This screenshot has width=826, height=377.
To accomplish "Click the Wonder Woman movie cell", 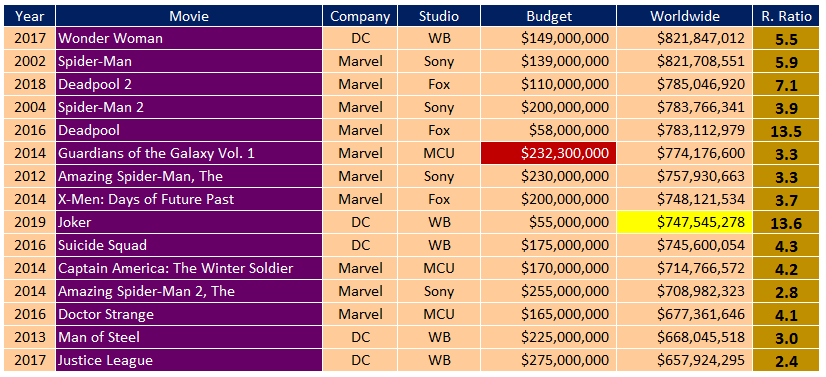I will [x=189, y=38].
